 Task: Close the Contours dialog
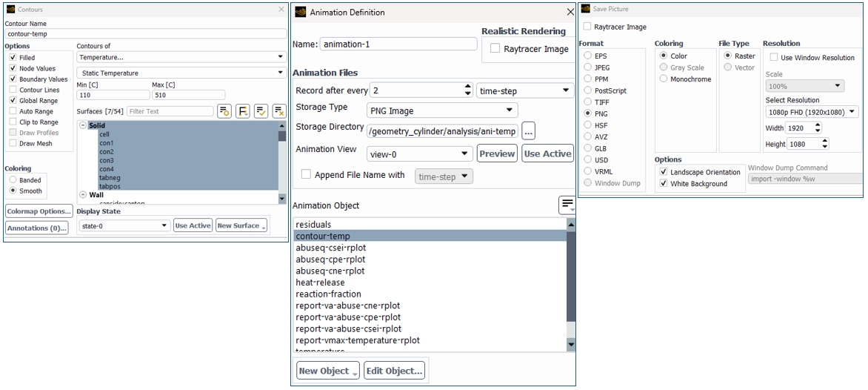281,10
